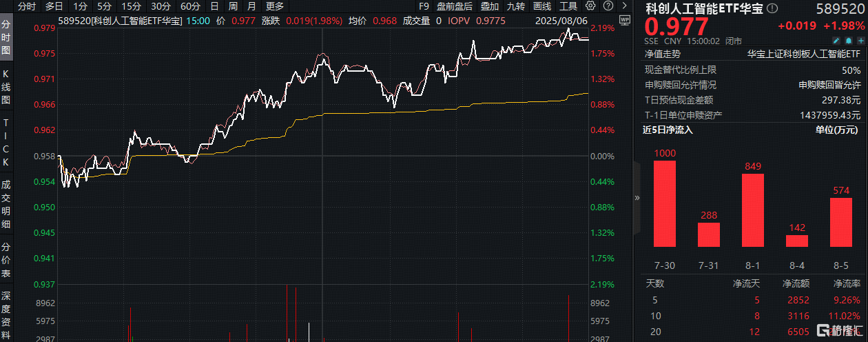Click the 净流率 column header

[x=847, y=283]
